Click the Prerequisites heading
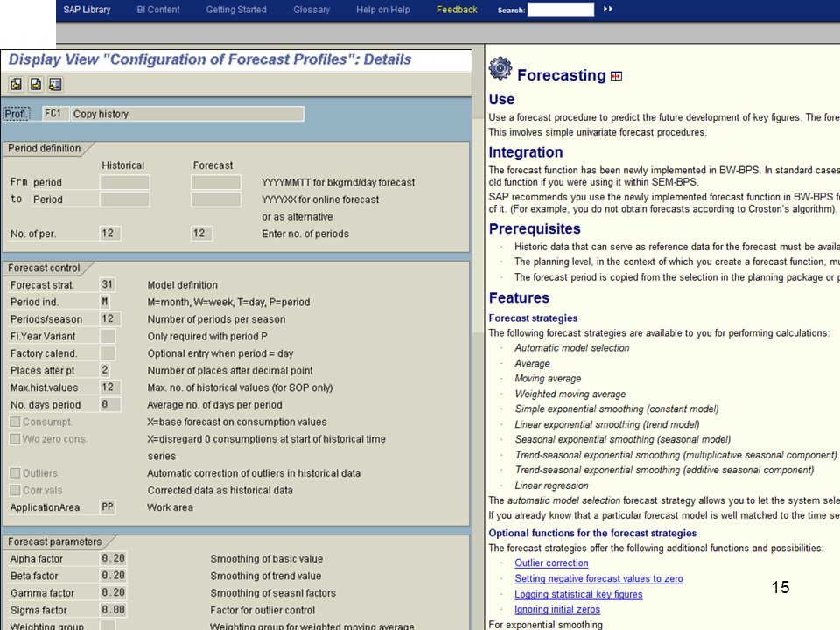Viewport: 840px width, 630px height. tap(535, 228)
